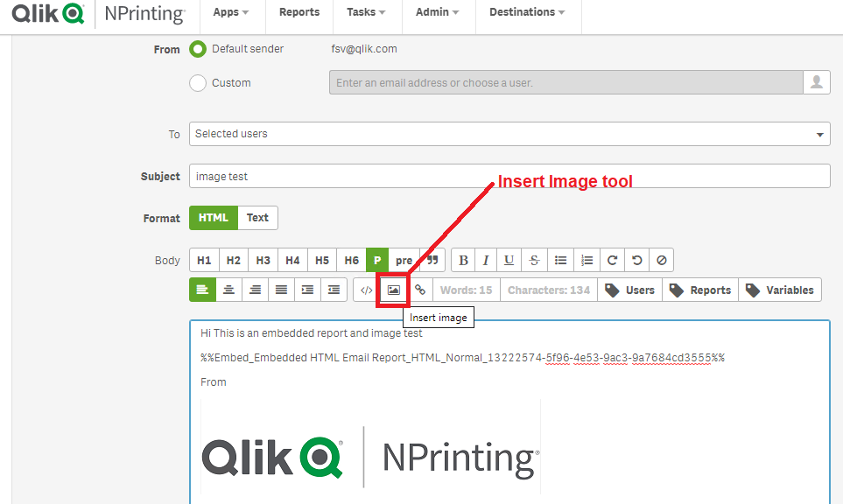
Task: Expand the Destinations menu
Action: [527, 12]
